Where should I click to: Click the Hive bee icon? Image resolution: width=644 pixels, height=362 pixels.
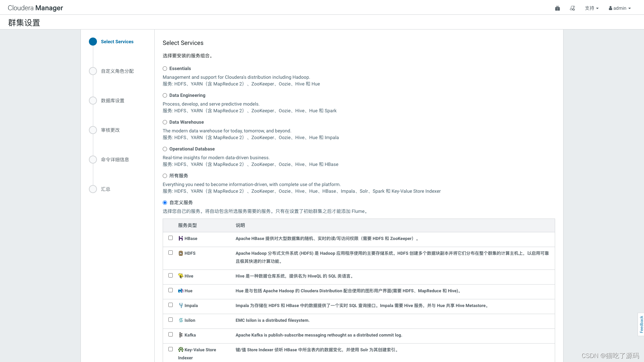[181, 276]
